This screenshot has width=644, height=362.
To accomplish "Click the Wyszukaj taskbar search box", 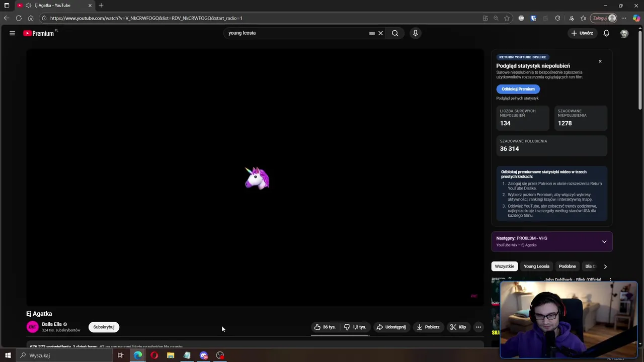I will (64, 355).
